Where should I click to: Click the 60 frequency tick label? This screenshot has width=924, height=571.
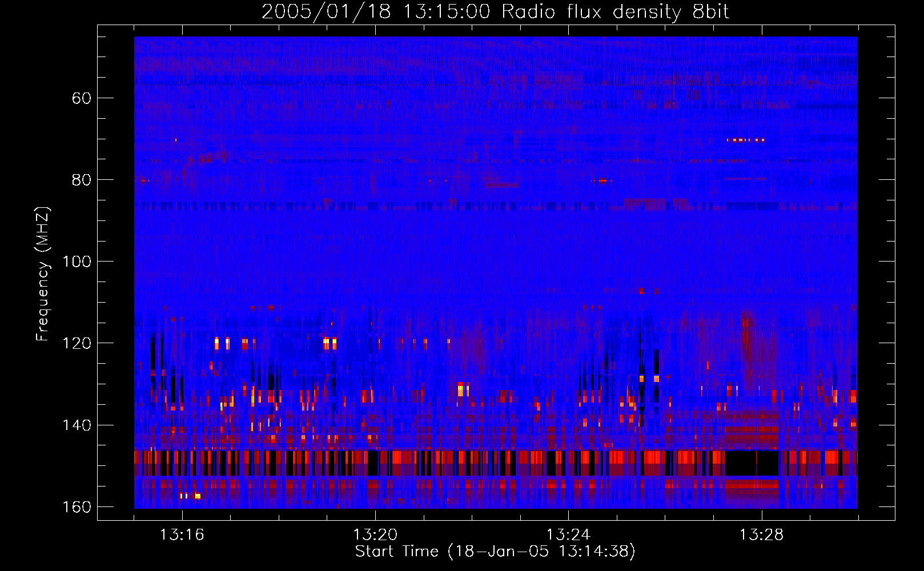tap(82, 98)
